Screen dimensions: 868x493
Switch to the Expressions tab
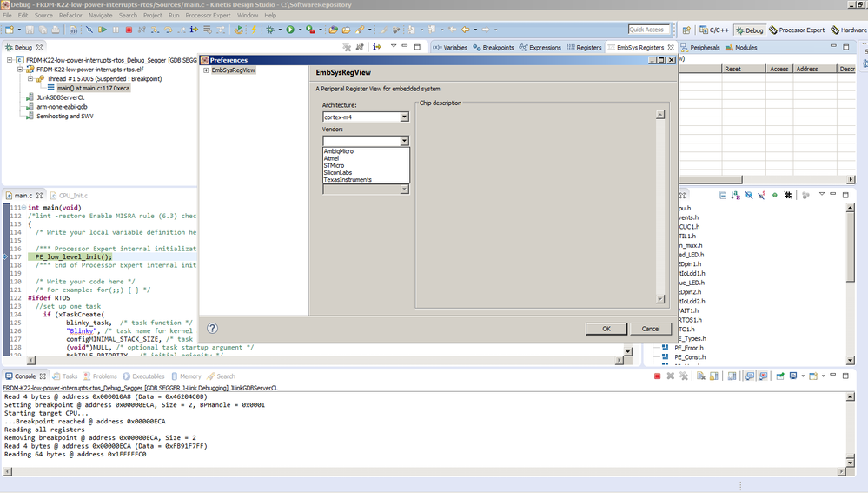[540, 48]
